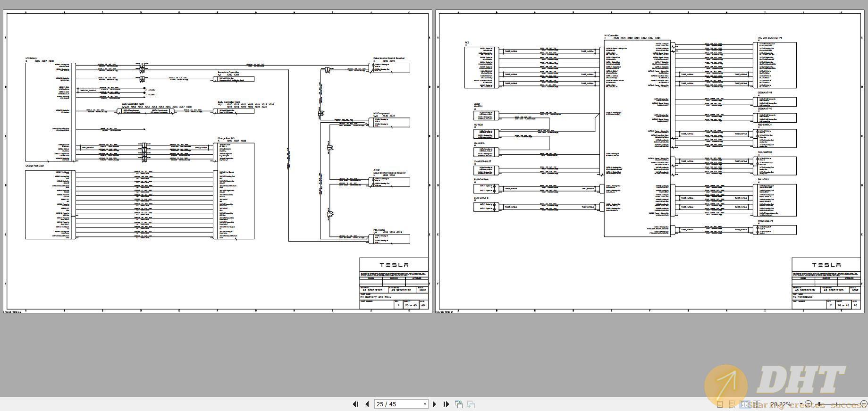868x411 pixels.
Task: Switch to continuous page view
Action: pos(732,404)
